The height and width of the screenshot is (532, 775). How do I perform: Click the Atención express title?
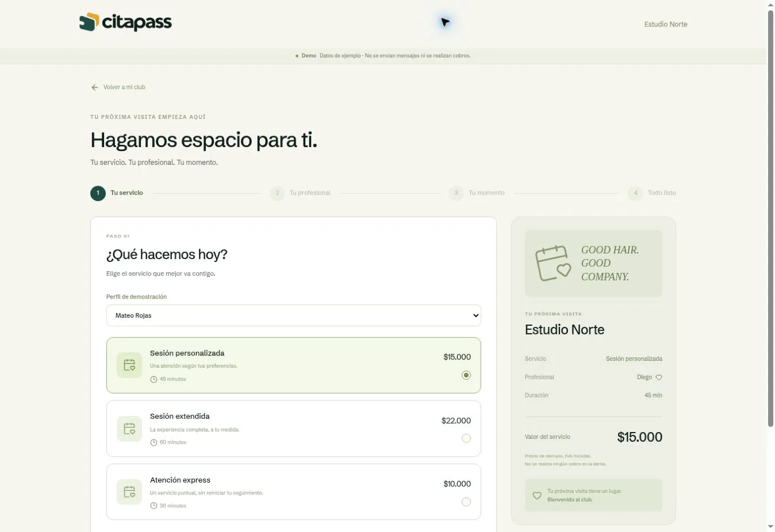point(180,480)
